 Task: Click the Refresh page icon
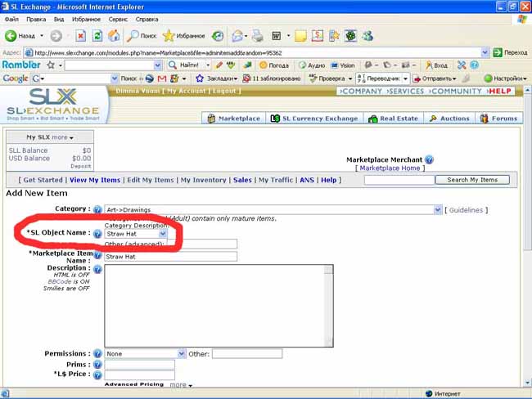pos(97,36)
